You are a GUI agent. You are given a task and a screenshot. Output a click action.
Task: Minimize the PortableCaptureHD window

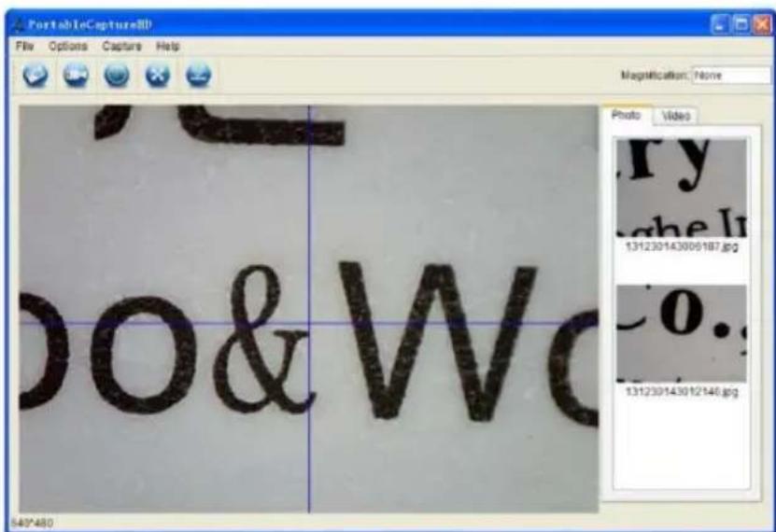(720, 24)
